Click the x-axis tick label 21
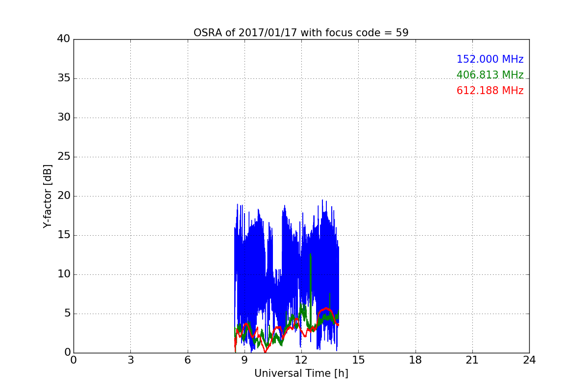The height and width of the screenshot is (392, 588). (x=472, y=360)
